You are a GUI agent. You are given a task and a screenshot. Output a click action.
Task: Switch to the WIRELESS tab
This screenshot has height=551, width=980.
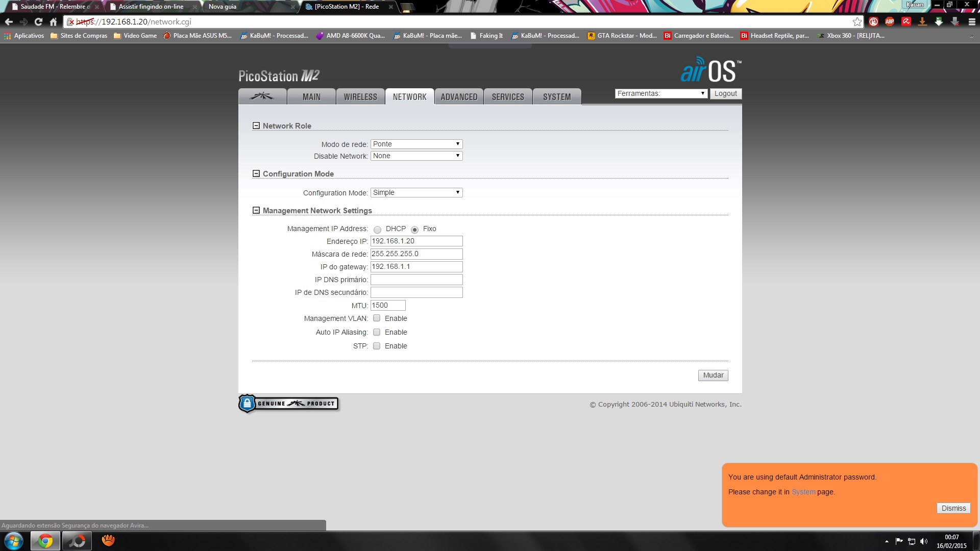click(x=360, y=97)
